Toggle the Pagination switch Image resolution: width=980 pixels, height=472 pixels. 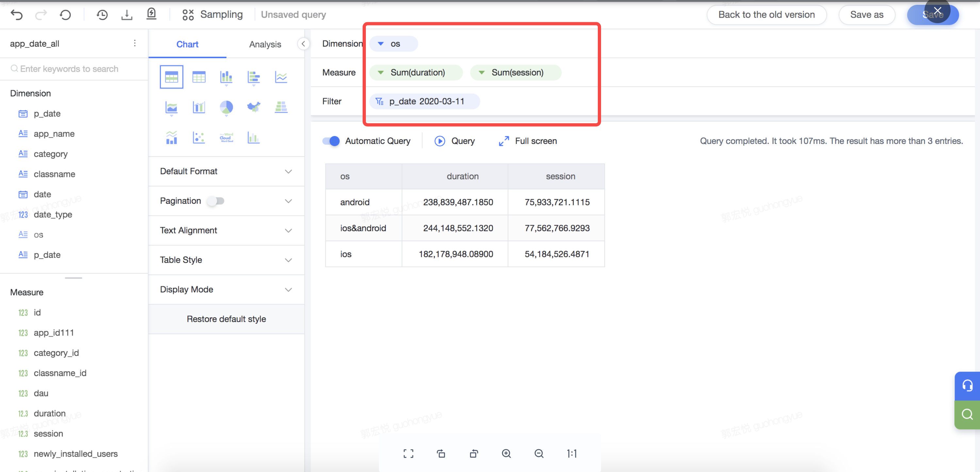(216, 201)
